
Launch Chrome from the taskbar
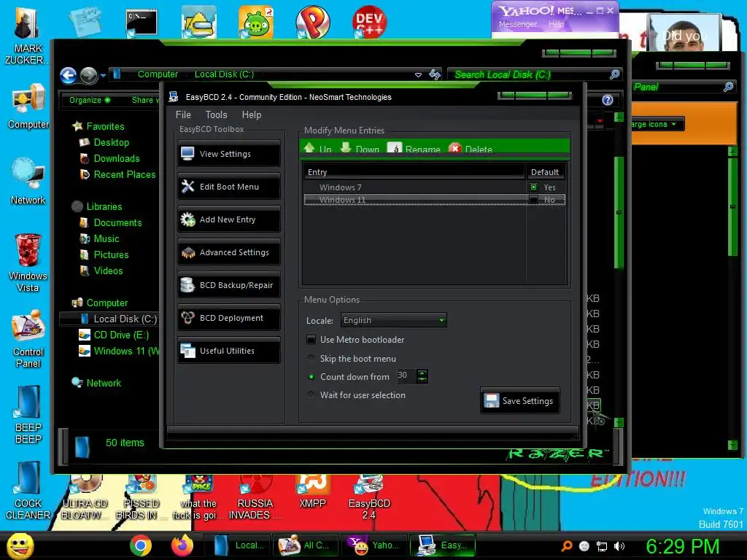point(141,545)
